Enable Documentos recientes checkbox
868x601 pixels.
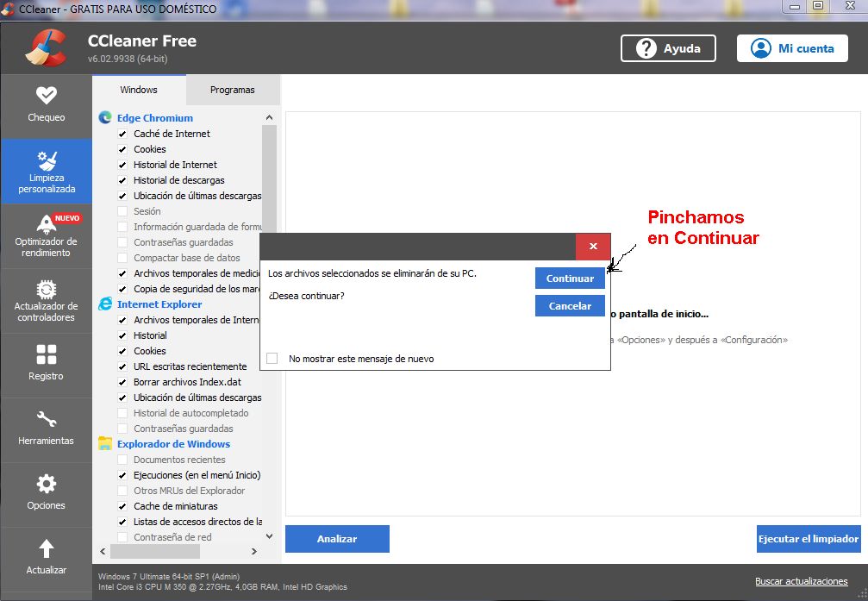(x=122, y=460)
